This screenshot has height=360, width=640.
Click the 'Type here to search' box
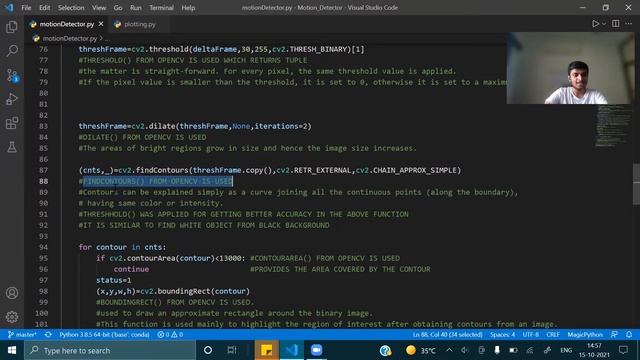click(110, 350)
